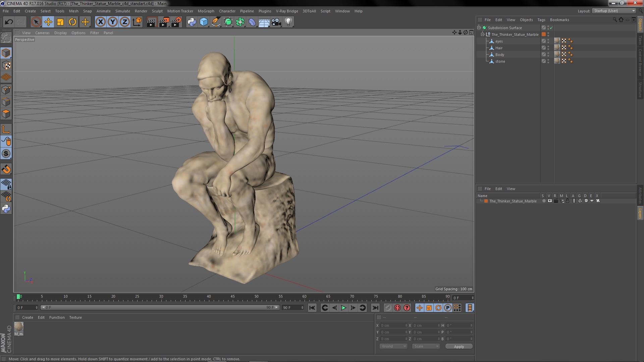Click frame 45 on the timeline ruler
The image size is (644, 362).
coord(232,297)
